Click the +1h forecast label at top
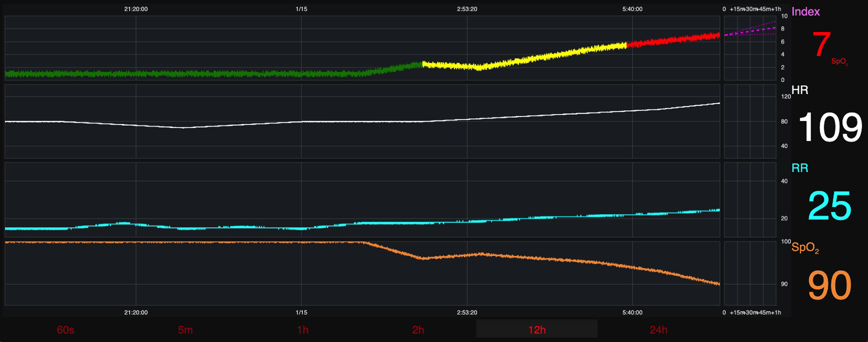Viewport: 868px width, 342px height. (776, 9)
